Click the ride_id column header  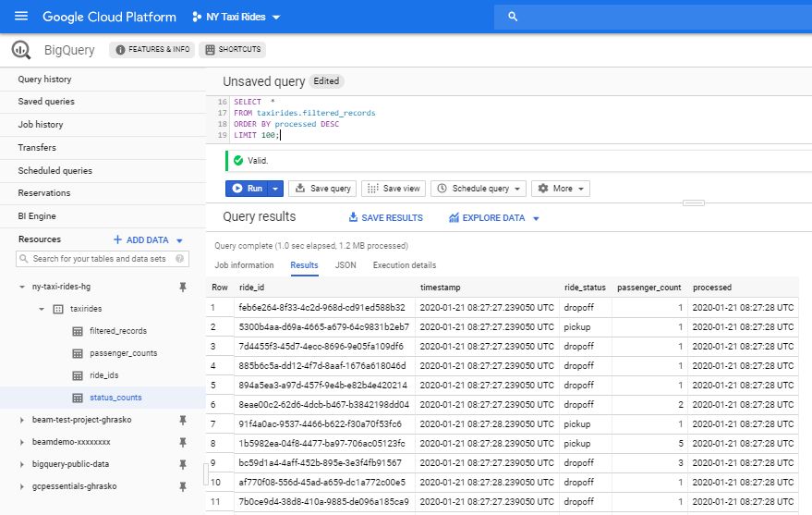pos(251,288)
